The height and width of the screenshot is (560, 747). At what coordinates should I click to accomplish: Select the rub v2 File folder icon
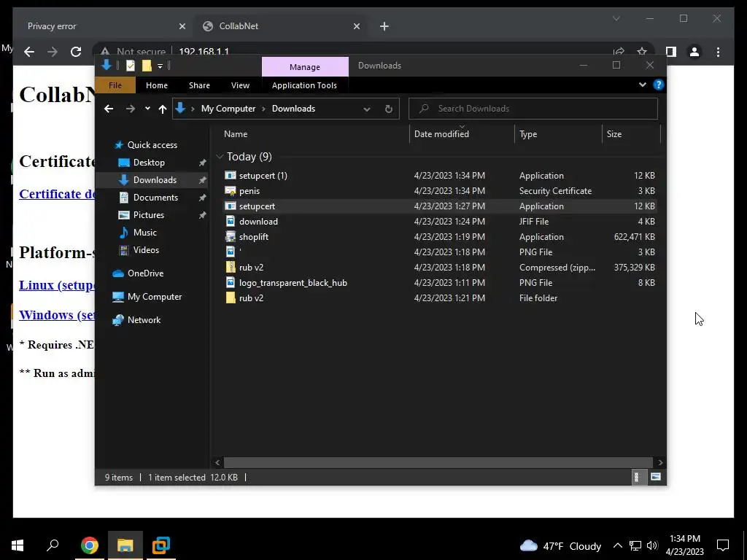(x=231, y=298)
